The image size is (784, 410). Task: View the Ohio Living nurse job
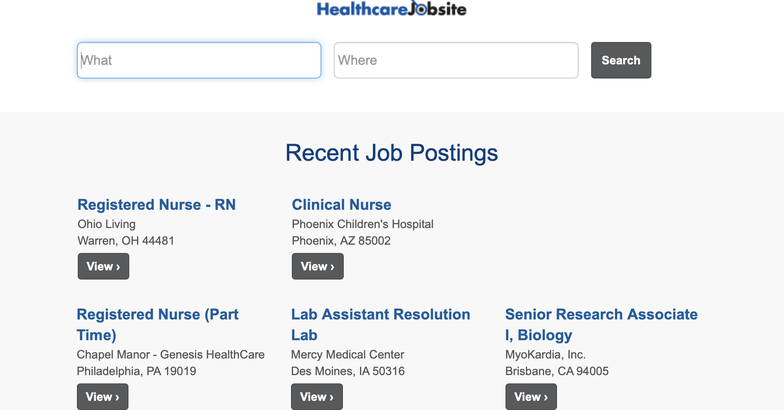tap(104, 266)
